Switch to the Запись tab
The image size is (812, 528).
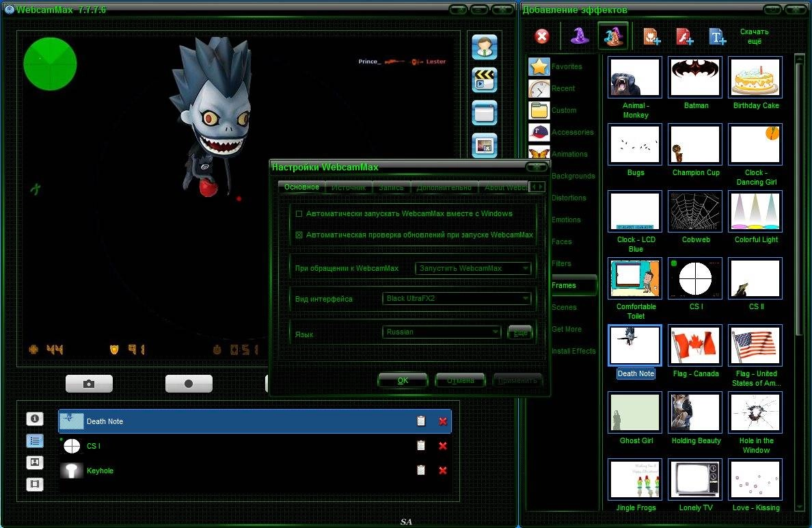(391, 187)
